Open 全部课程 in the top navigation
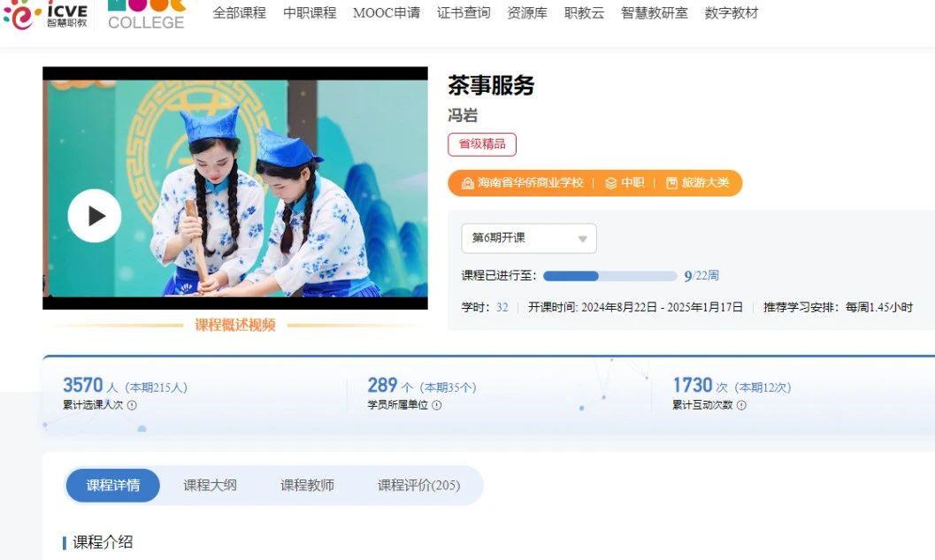935x560 pixels. pos(239,12)
